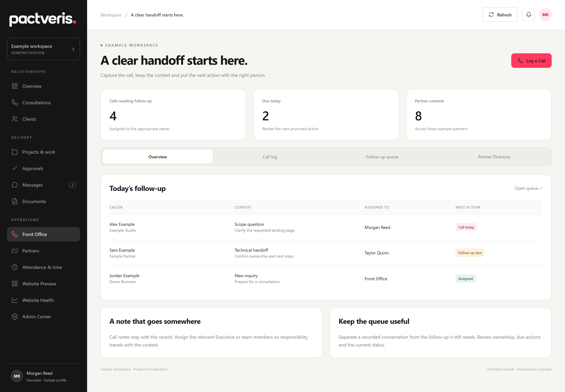Click the Follow-up due status badge
This screenshot has height=392, width=565.
(470, 253)
